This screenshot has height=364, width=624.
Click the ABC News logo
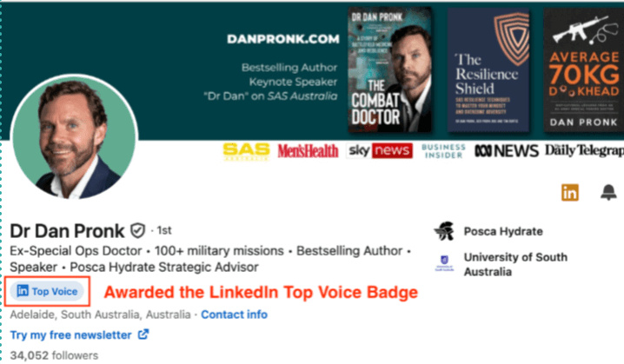click(x=507, y=151)
